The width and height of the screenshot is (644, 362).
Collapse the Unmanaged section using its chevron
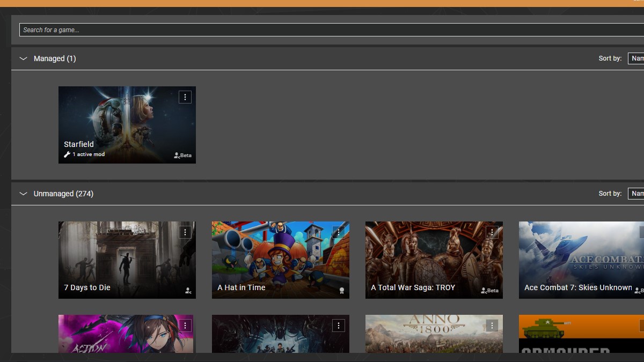click(23, 193)
